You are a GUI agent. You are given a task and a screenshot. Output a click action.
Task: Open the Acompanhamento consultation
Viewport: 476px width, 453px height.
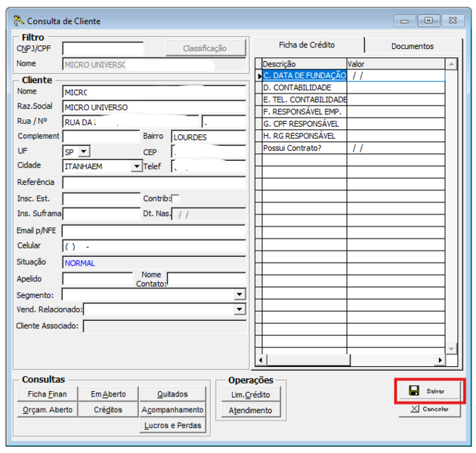pyautogui.click(x=172, y=410)
